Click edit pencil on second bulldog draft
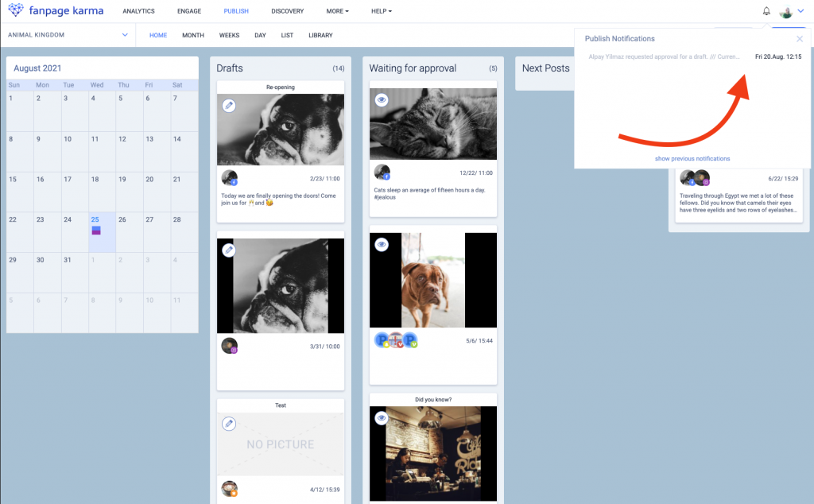The width and height of the screenshot is (814, 504). (228, 250)
